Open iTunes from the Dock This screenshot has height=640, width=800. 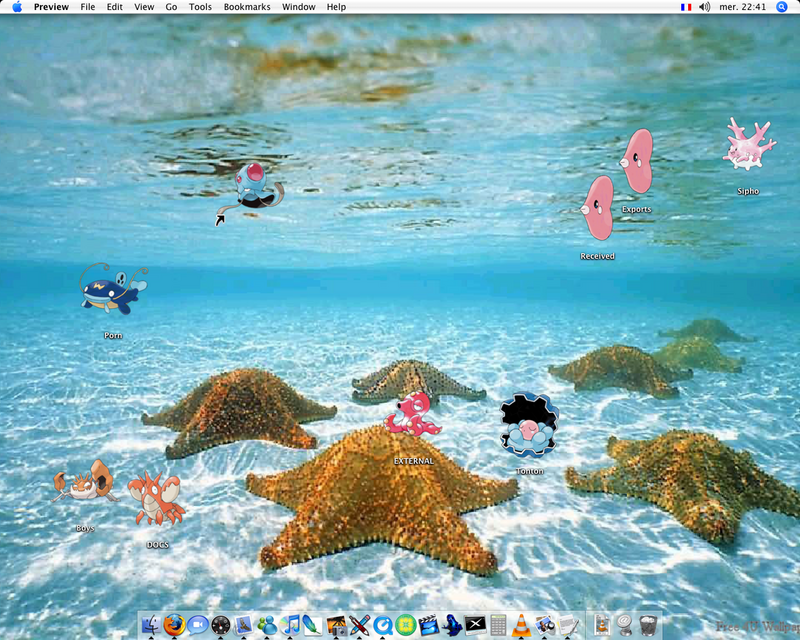[x=290, y=625]
